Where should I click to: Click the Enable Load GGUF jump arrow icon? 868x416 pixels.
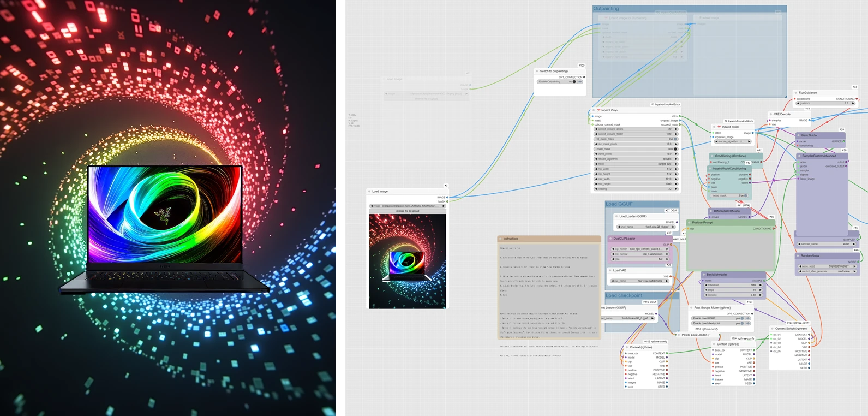point(748,318)
